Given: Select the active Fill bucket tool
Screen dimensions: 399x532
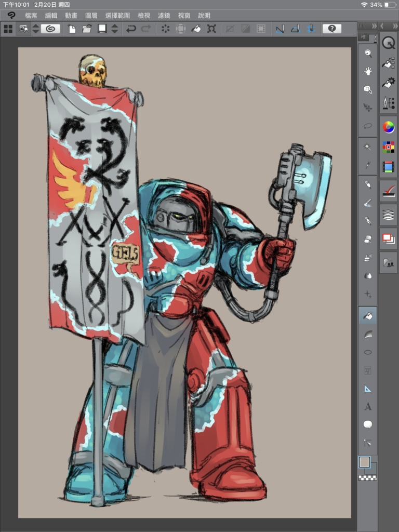Looking at the screenshot, I should pos(368,316).
